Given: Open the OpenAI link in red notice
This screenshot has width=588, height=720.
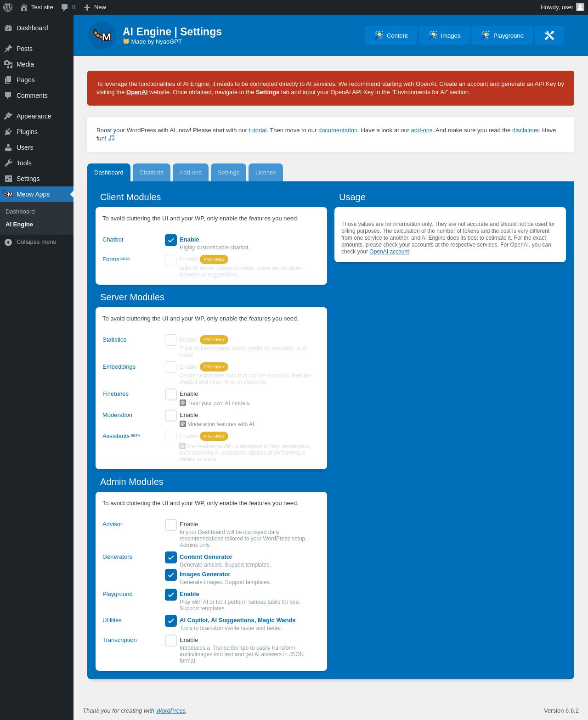Looking at the screenshot, I should (137, 92).
